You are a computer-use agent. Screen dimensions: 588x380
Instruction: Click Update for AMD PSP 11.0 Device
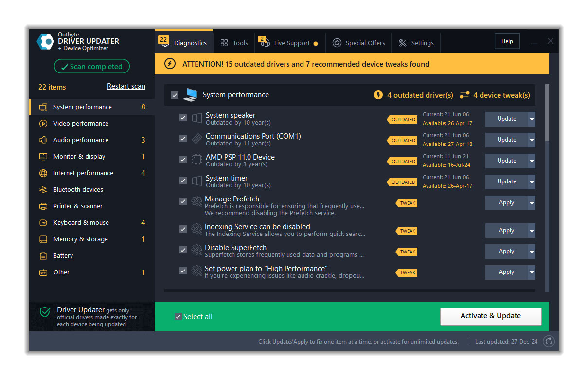point(507,161)
